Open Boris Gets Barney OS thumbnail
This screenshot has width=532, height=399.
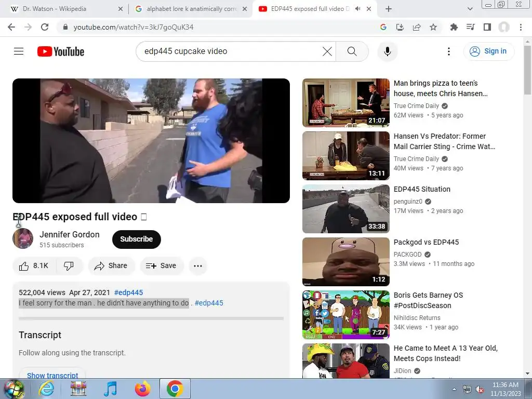point(345,314)
